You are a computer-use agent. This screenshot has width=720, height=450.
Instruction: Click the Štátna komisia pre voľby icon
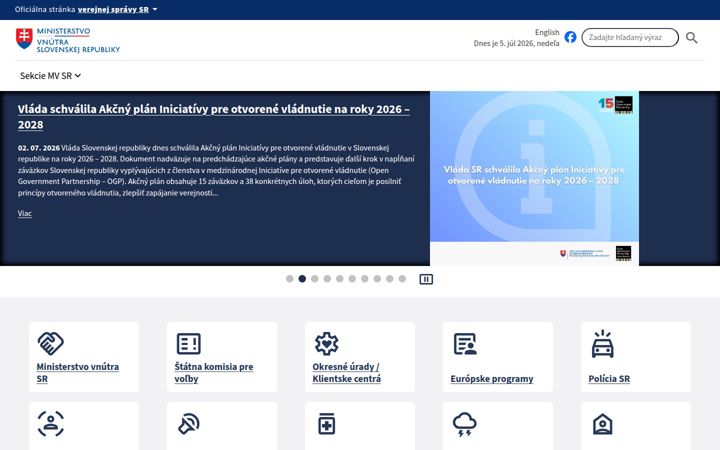tap(189, 343)
